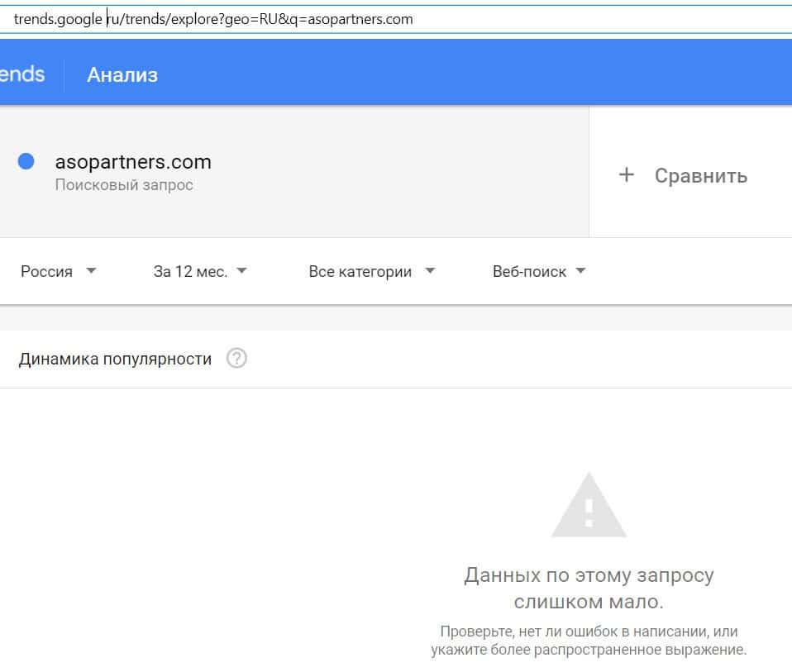Click the asopartners.com search term

pyautogui.click(x=133, y=161)
